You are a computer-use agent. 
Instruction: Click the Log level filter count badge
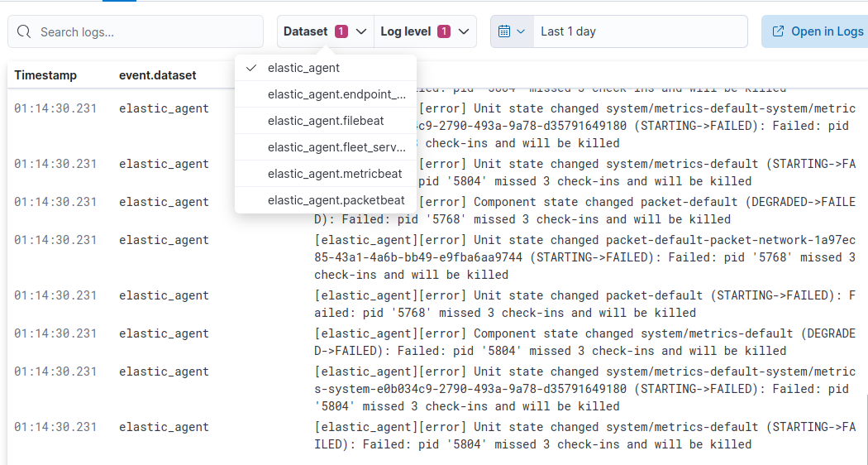[x=444, y=31]
